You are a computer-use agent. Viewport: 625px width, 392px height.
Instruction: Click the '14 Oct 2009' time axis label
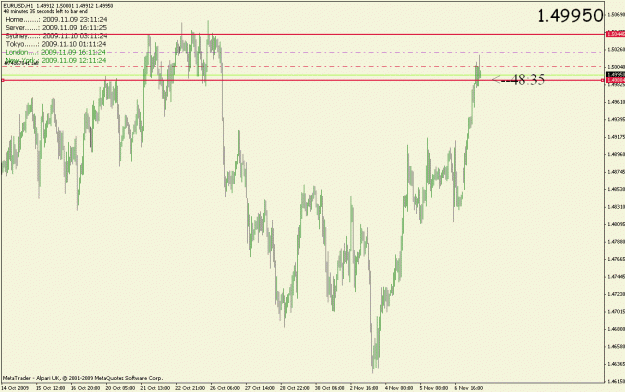[15, 388]
